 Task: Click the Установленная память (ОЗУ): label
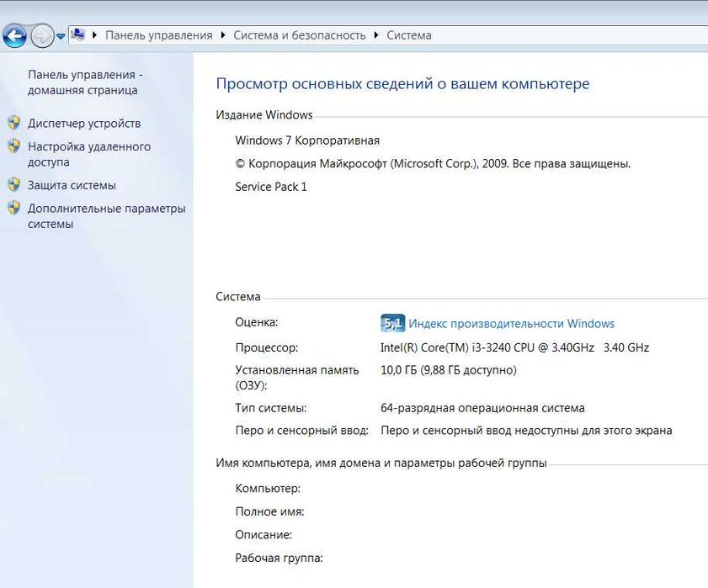click(x=297, y=378)
